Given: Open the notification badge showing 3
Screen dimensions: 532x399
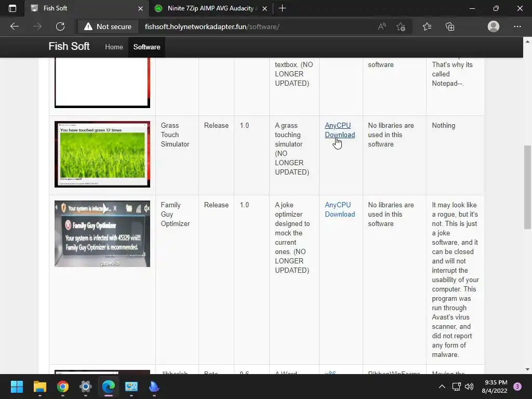Looking at the screenshot, I should pyautogui.click(x=517, y=387).
